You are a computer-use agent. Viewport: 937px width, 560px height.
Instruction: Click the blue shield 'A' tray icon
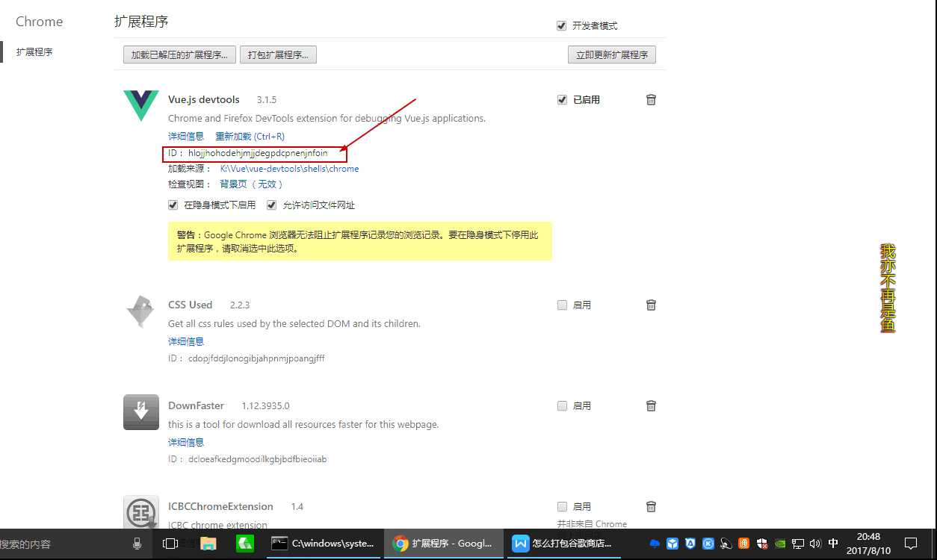690,544
